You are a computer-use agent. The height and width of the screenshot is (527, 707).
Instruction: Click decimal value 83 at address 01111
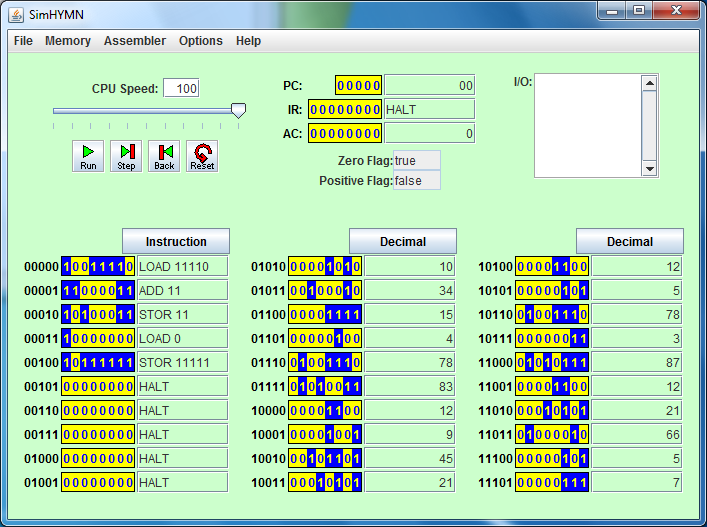410,386
